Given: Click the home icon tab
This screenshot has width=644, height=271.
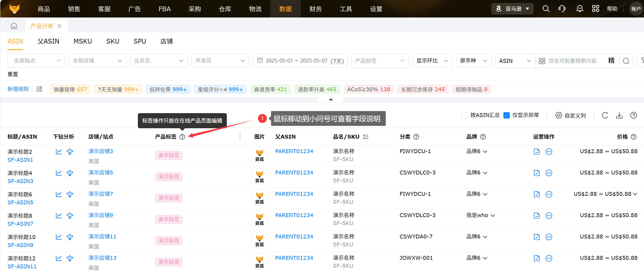Looking at the screenshot, I should (x=14, y=26).
